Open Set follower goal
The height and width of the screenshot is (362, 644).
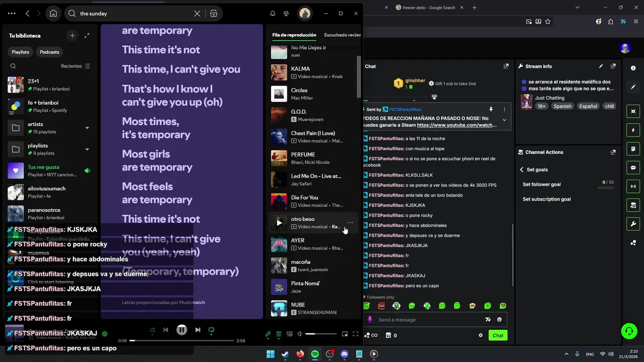[x=541, y=185]
